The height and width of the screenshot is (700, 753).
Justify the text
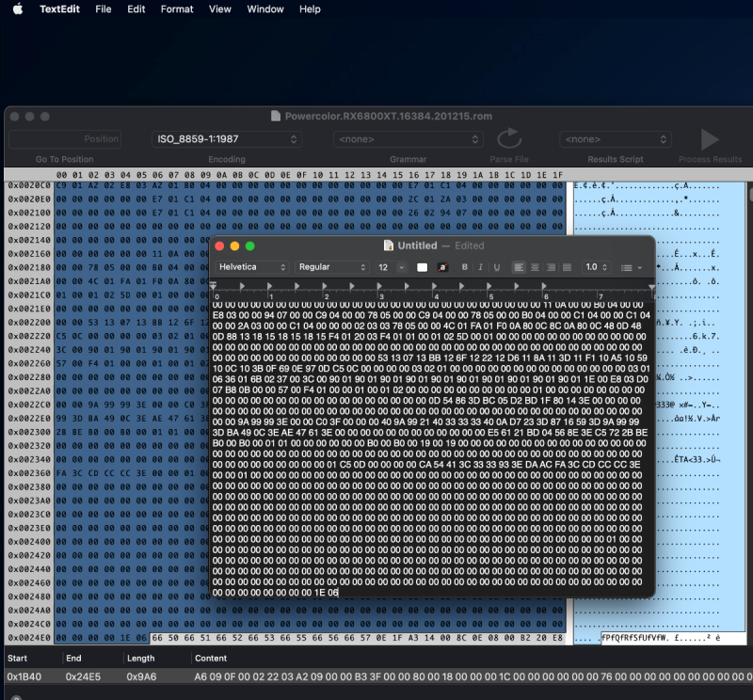click(x=568, y=267)
